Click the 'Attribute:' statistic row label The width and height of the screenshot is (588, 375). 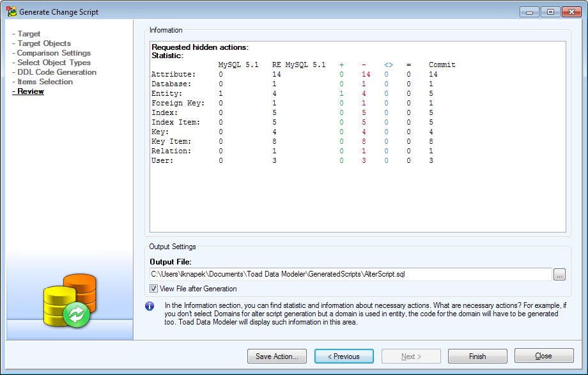173,74
